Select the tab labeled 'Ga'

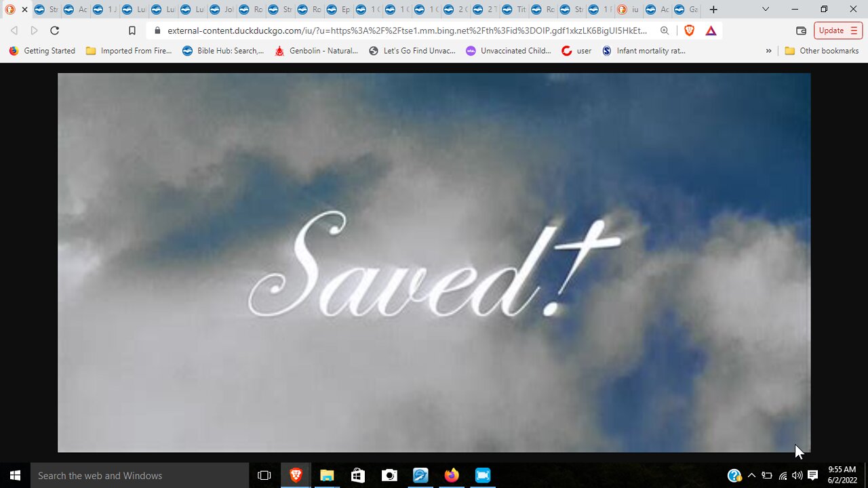(686, 9)
